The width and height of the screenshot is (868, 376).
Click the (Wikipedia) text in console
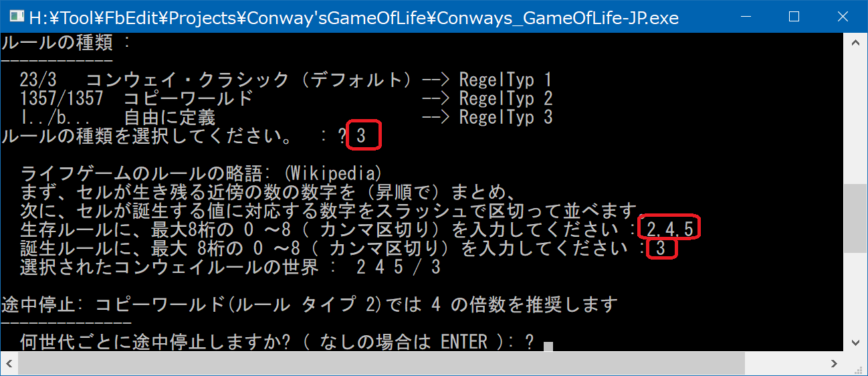(x=332, y=173)
